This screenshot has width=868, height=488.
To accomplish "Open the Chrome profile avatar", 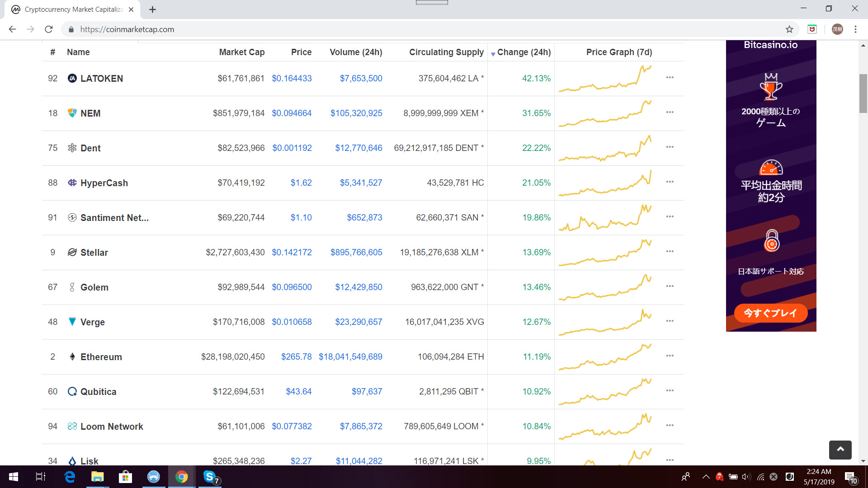I will [x=837, y=29].
